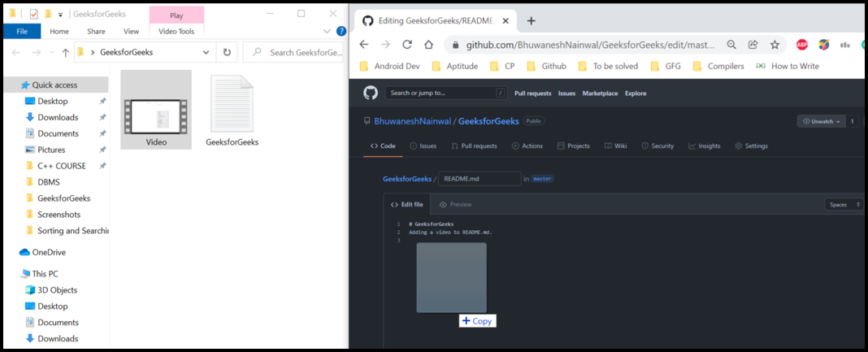Expand the File Explorer ribbon chevron
Image resolution: width=868 pixels, height=352 pixels.
click(x=327, y=32)
